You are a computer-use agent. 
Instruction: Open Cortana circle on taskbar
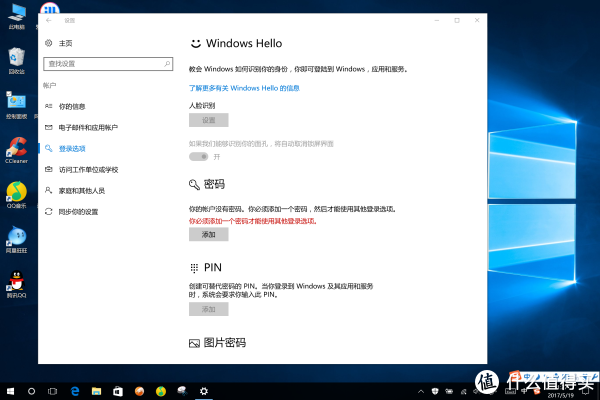tap(31, 391)
